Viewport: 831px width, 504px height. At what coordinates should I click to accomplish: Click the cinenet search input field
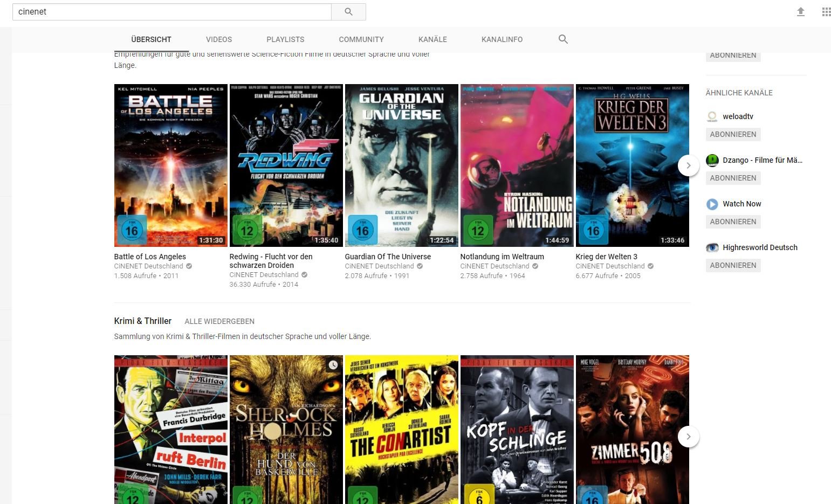click(x=171, y=12)
